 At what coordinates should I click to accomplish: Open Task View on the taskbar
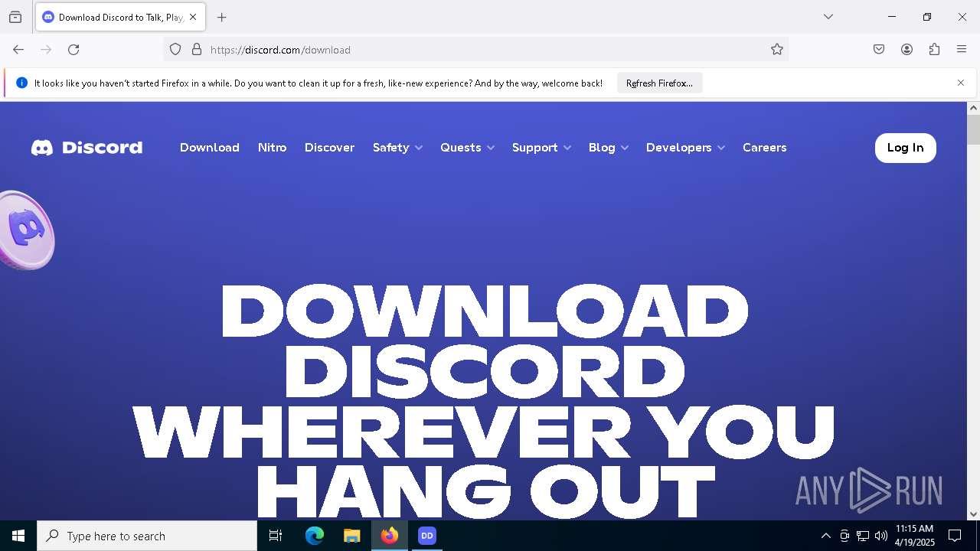tap(276, 536)
